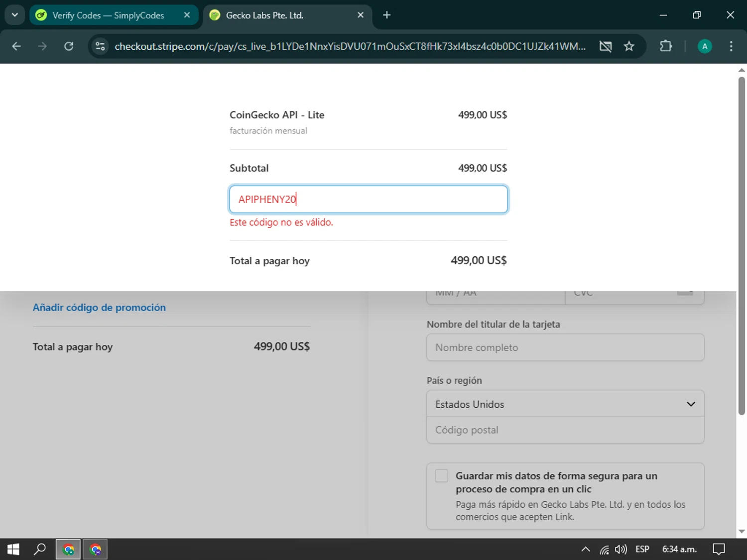Restore down the Chrome window
Viewport: 747px width, 560px height.
pyautogui.click(x=697, y=15)
